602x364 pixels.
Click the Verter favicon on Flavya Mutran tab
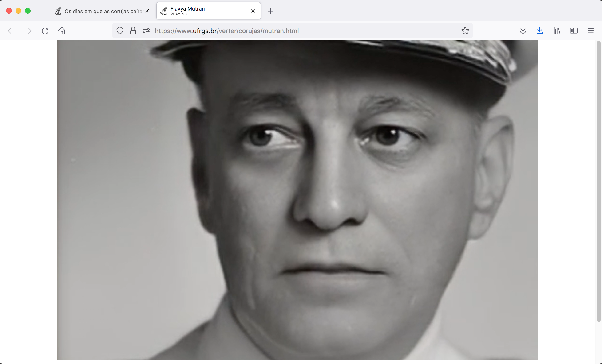pos(164,11)
